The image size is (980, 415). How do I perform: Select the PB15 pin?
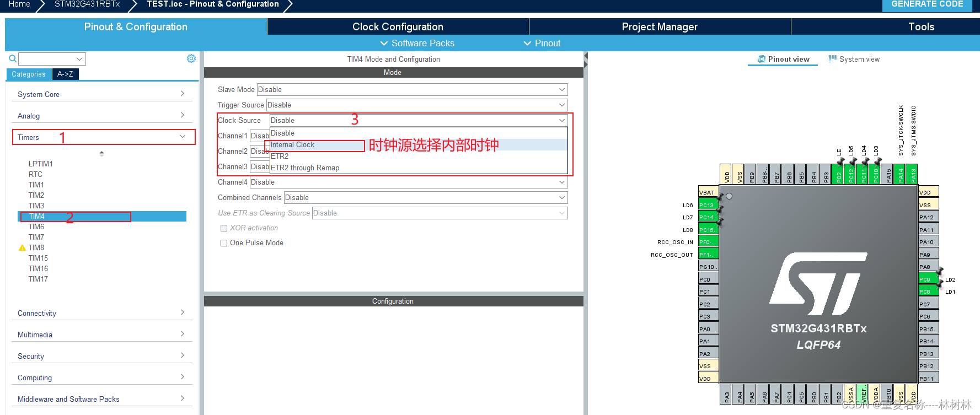coord(929,329)
